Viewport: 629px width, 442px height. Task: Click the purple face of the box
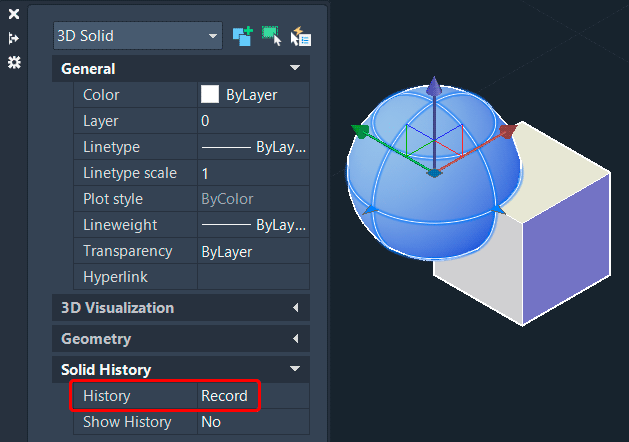566,249
